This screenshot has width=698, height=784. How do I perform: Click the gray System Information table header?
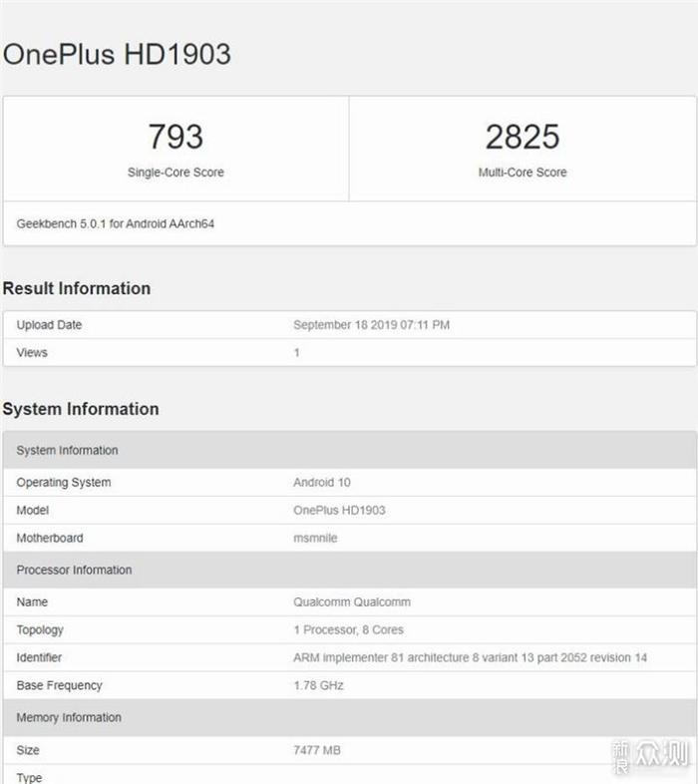(x=350, y=450)
